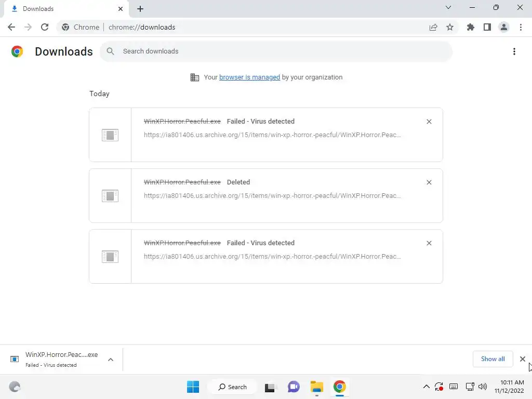This screenshot has width=532, height=399.
Task: Click the magnifier icon in Search downloads
Action: coord(110,51)
